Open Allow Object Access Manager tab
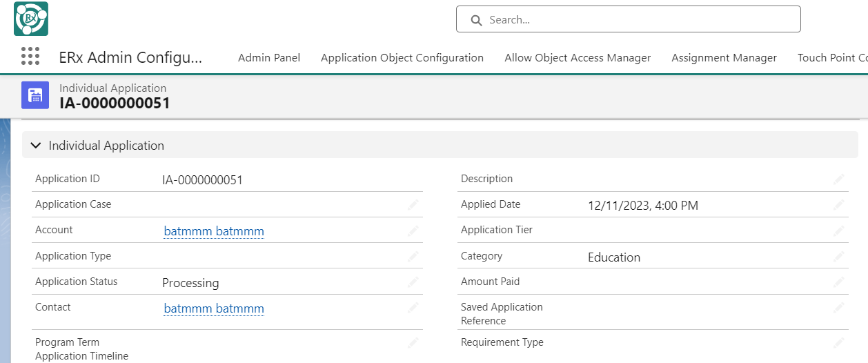Viewport: 868px width, 363px height. [578, 58]
